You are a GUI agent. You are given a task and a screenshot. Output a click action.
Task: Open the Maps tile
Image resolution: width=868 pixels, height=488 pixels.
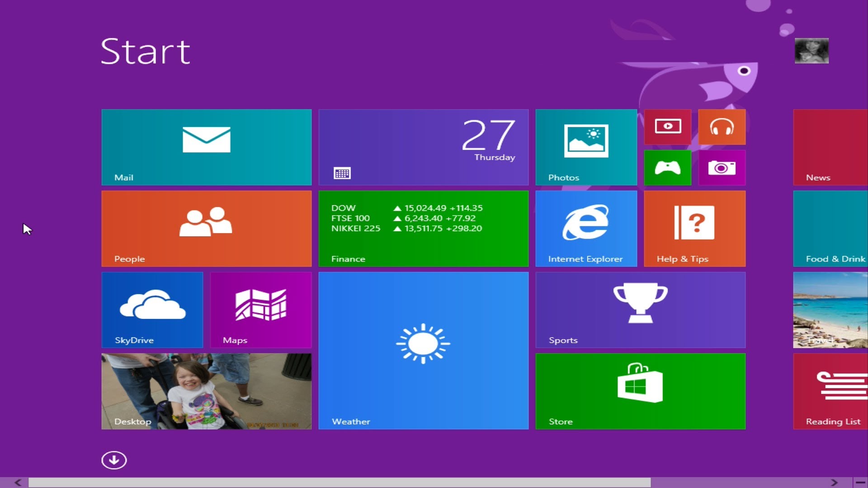click(x=260, y=310)
